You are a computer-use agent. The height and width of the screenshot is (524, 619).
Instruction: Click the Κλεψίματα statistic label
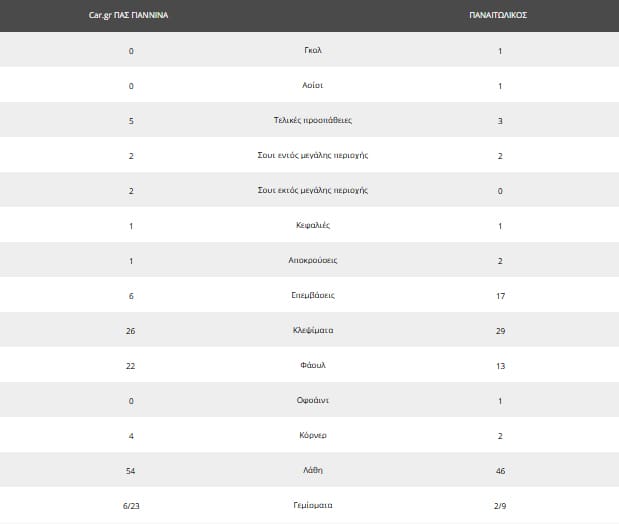(313, 330)
